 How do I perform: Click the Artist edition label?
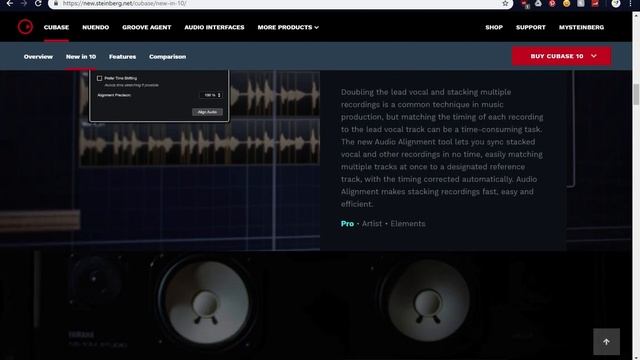[372, 224]
